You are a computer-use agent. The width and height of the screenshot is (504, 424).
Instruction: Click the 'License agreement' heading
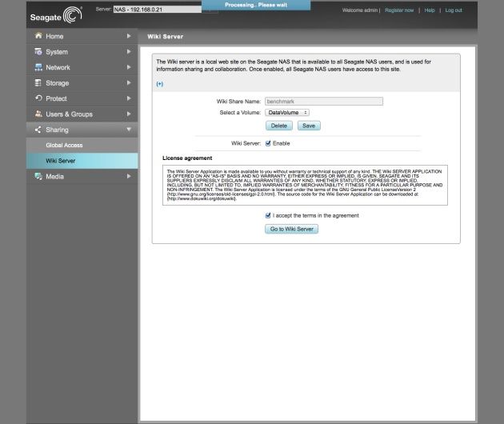click(x=187, y=158)
